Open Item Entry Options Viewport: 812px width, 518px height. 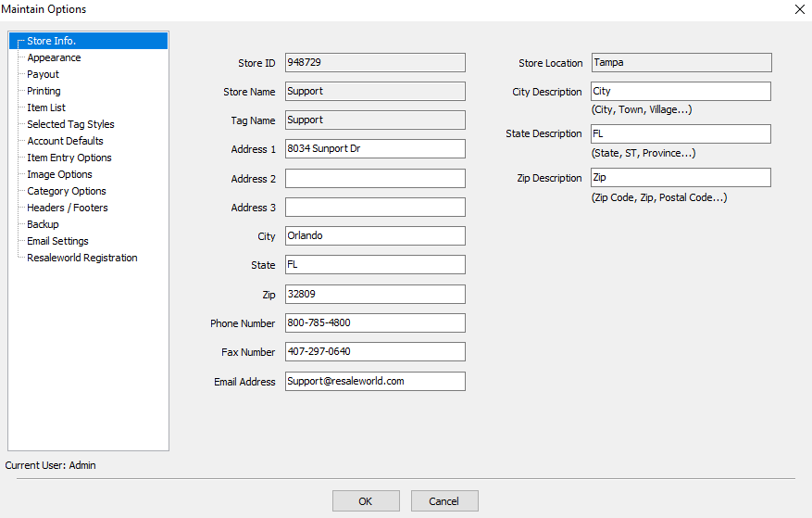point(69,158)
